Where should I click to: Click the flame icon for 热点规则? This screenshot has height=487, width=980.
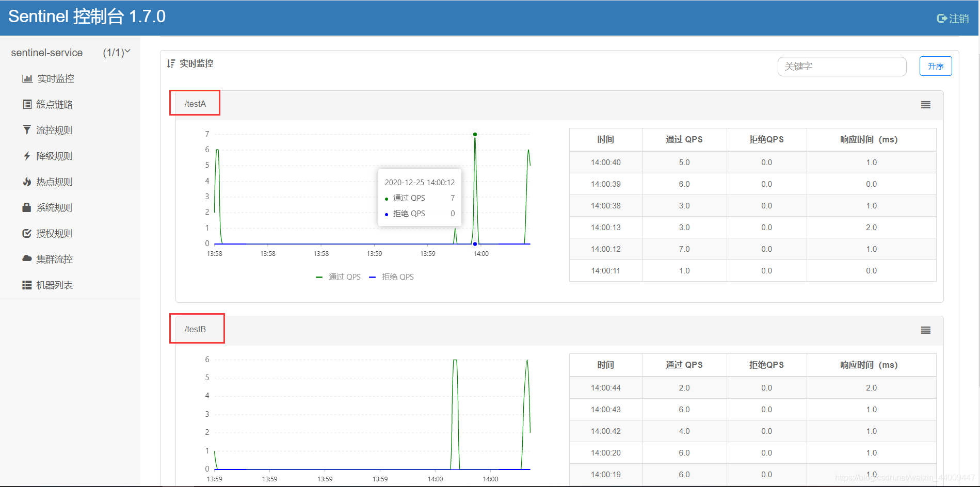[x=27, y=181]
